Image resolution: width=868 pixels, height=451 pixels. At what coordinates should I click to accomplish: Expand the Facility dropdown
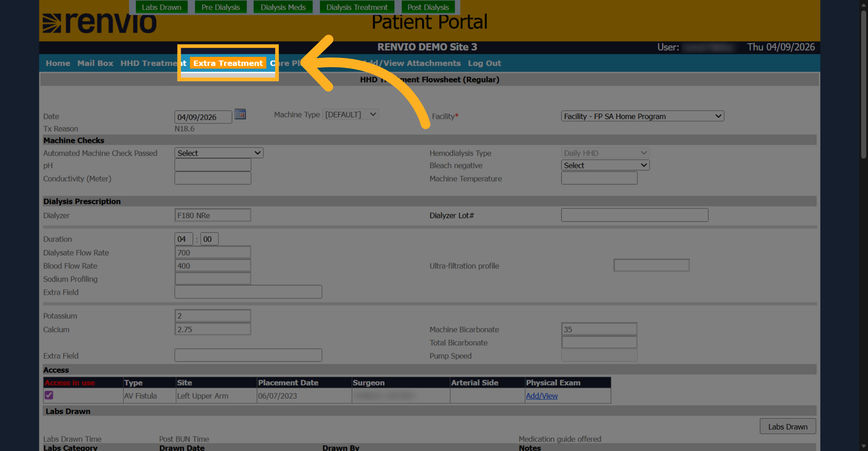tap(642, 116)
